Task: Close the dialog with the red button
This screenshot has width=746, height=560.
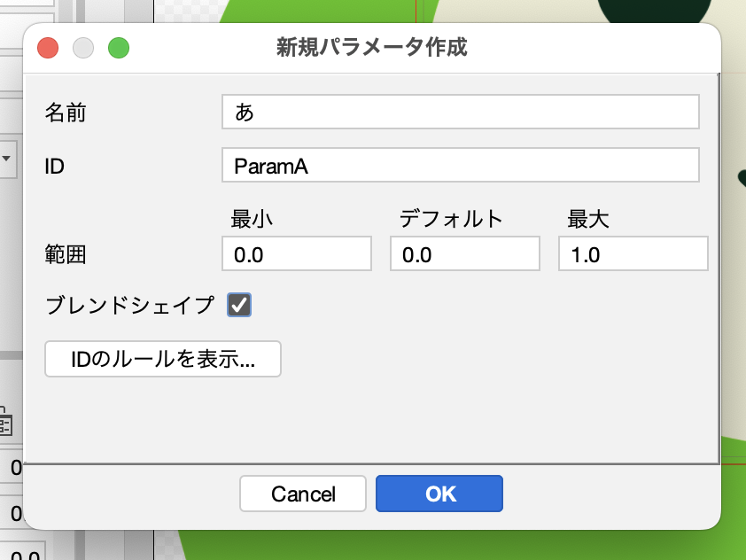Action: 48,48
